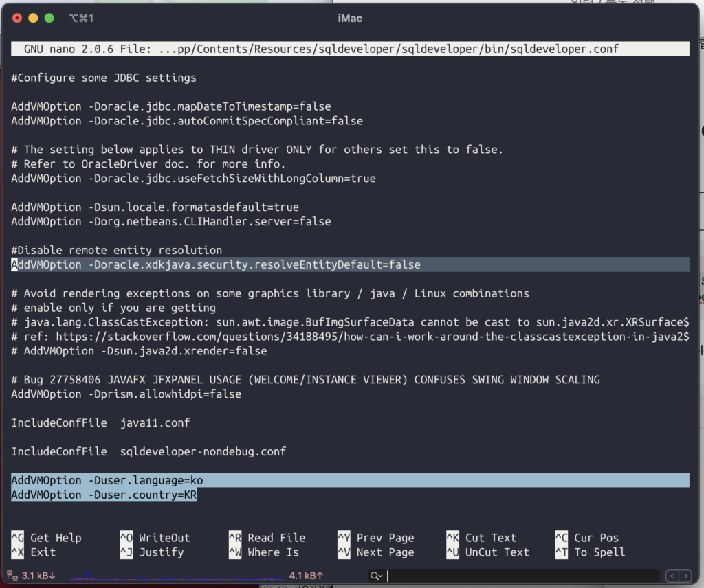Screen dimensions: 704x588
Task: Click the stackoverflow.com reference URL line
Action: tap(350, 337)
